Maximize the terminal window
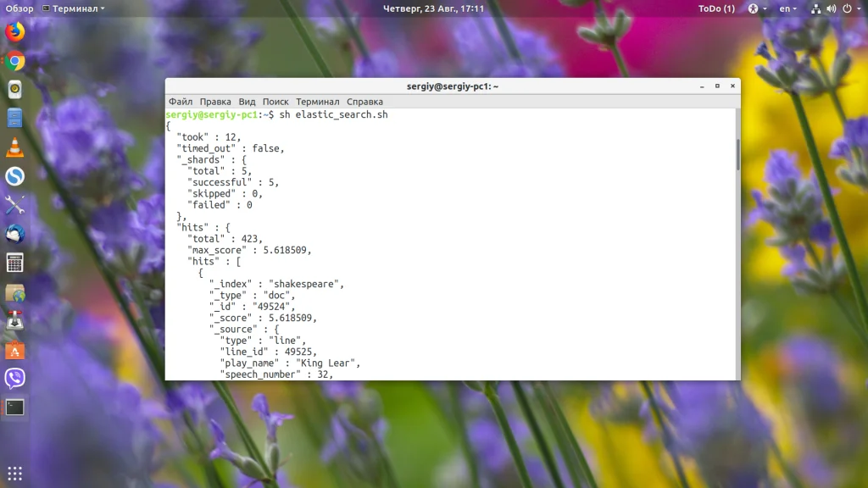Screen dimensions: 868x488 (x=717, y=86)
